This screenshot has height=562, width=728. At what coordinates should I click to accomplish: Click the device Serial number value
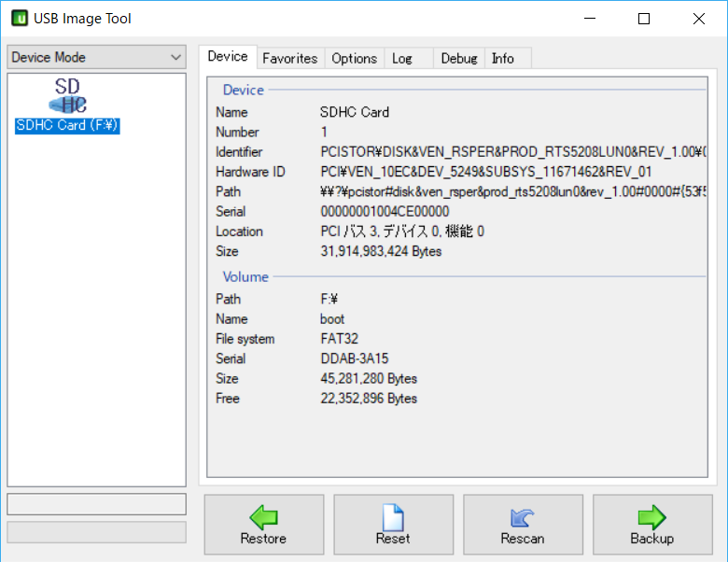384,212
